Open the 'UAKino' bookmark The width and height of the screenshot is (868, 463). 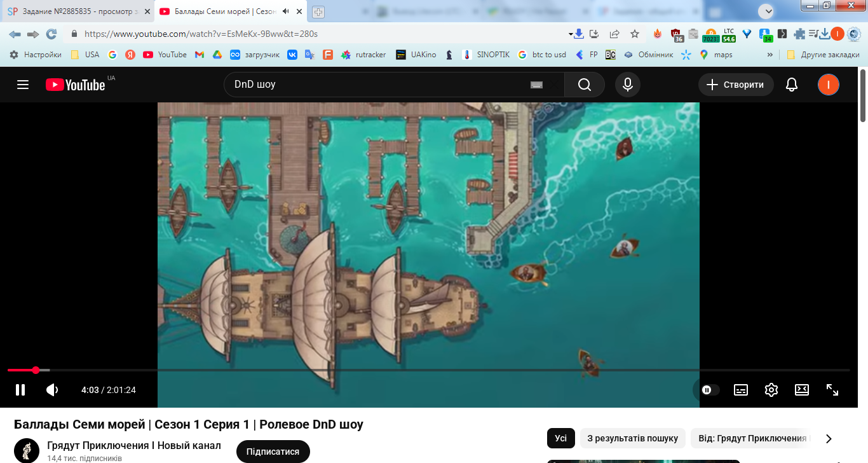click(416, 55)
